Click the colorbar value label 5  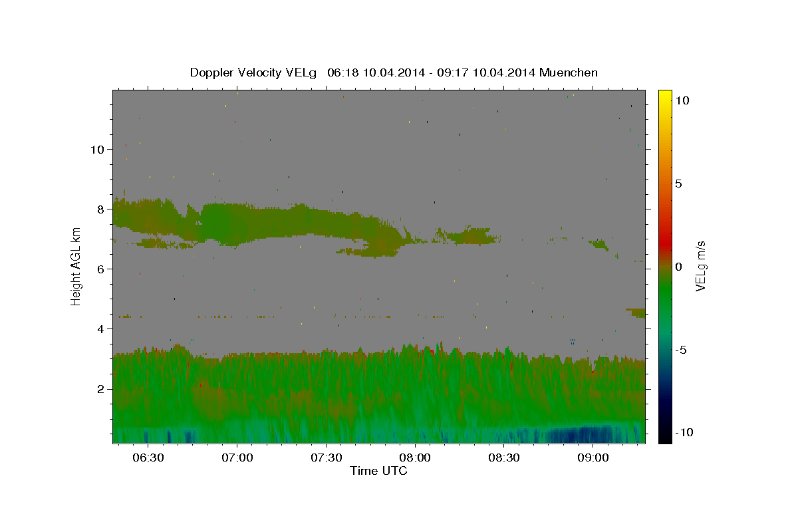(678, 184)
